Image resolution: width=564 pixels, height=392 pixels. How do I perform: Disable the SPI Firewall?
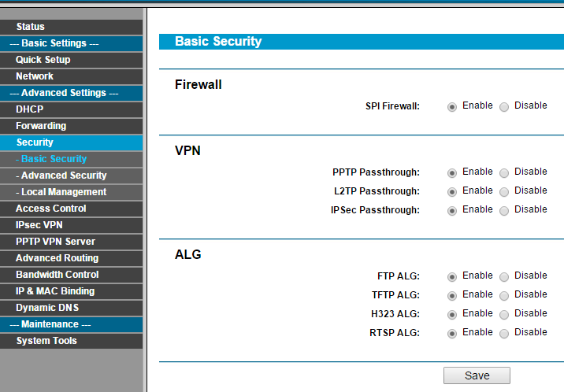504,106
